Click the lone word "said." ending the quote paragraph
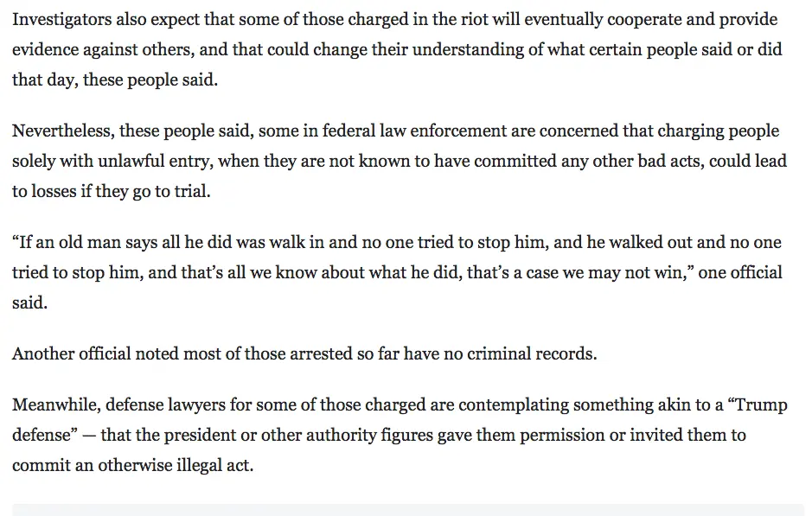812x516 pixels. pyautogui.click(x=29, y=303)
